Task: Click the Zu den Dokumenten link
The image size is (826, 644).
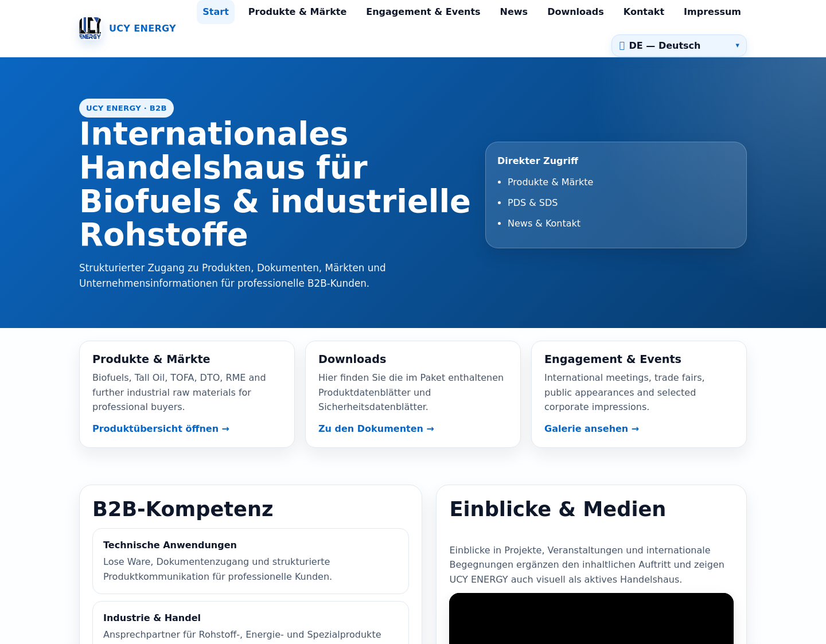Action: tap(376, 428)
